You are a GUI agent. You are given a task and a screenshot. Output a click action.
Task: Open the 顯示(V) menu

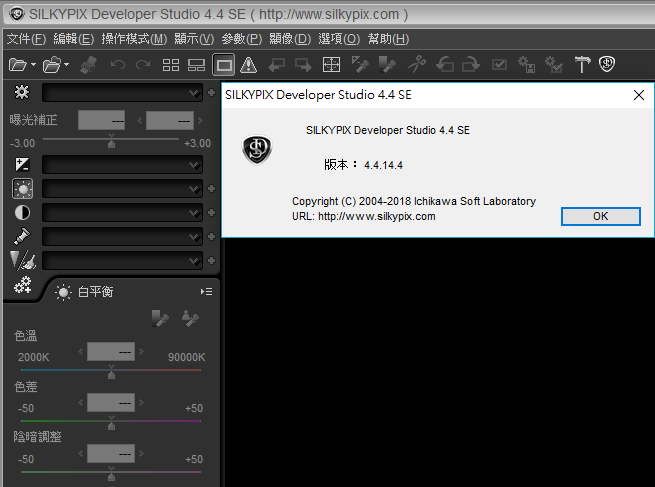tap(194, 39)
